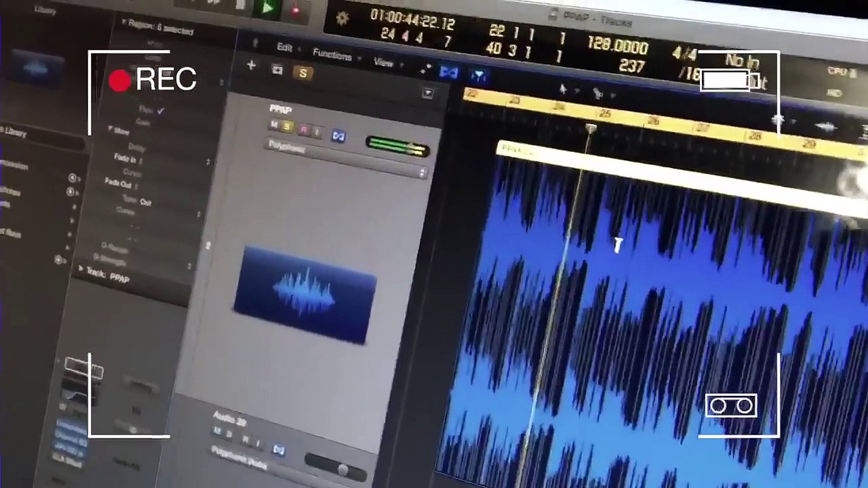Collapse the More section in Region inspector
Screen dimensions: 868x488
(x=111, y=129)
